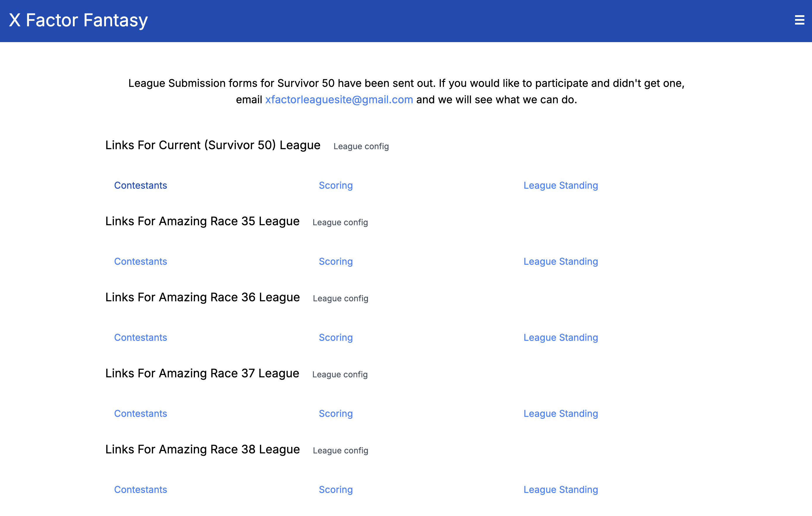Open Scoring for Survivor 50 league
812x516 pixels.
pos(335,185)
